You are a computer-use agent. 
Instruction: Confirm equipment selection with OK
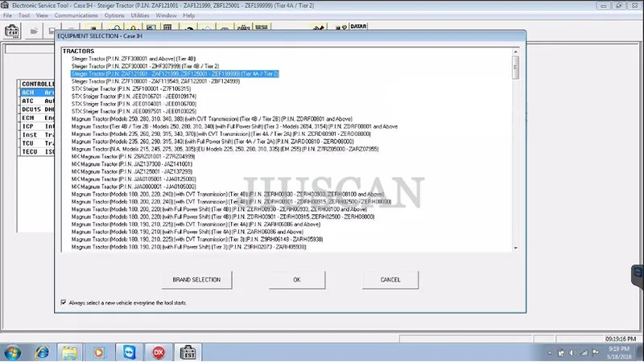pos(297,280)
